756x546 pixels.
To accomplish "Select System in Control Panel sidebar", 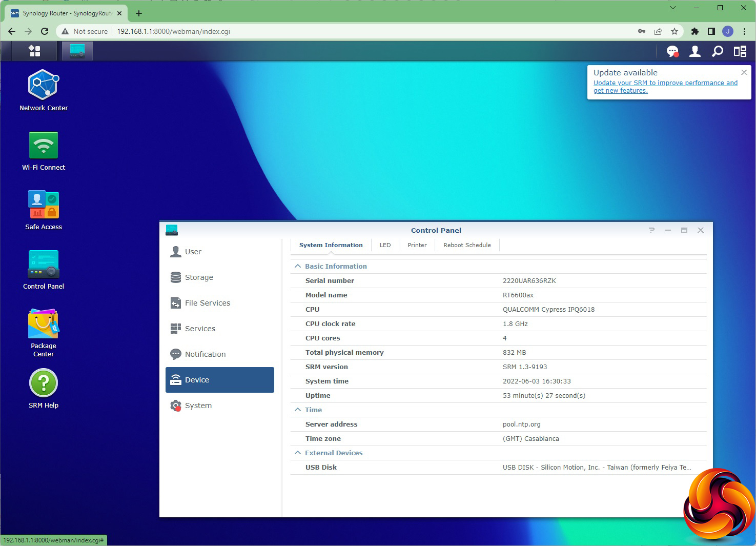I will pyautogui.click(x=220, y=406).
